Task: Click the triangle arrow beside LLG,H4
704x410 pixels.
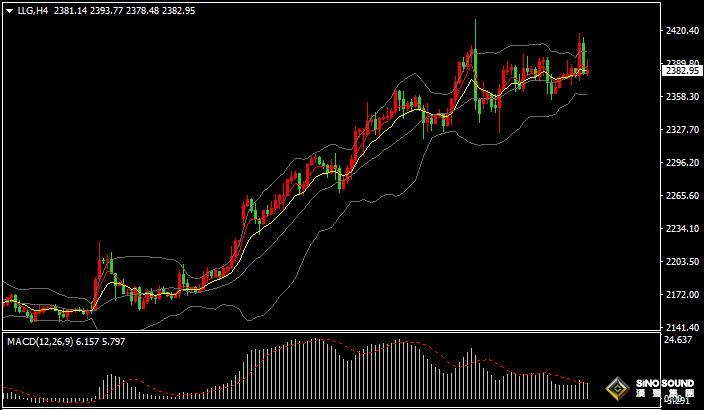Action: 9,11
